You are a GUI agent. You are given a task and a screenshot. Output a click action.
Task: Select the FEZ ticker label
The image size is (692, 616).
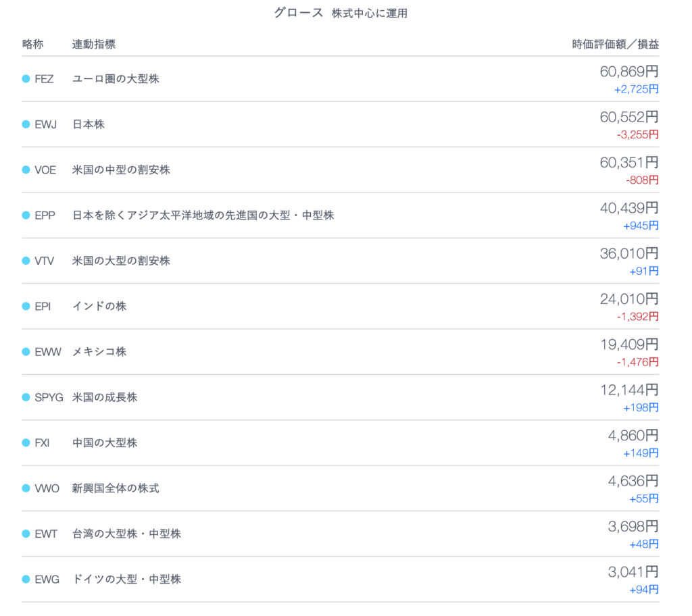tap(44, 79)
